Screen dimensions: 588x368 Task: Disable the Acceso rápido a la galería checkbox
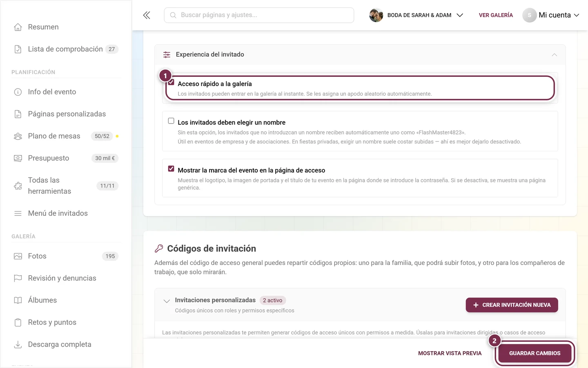(171, 83)
